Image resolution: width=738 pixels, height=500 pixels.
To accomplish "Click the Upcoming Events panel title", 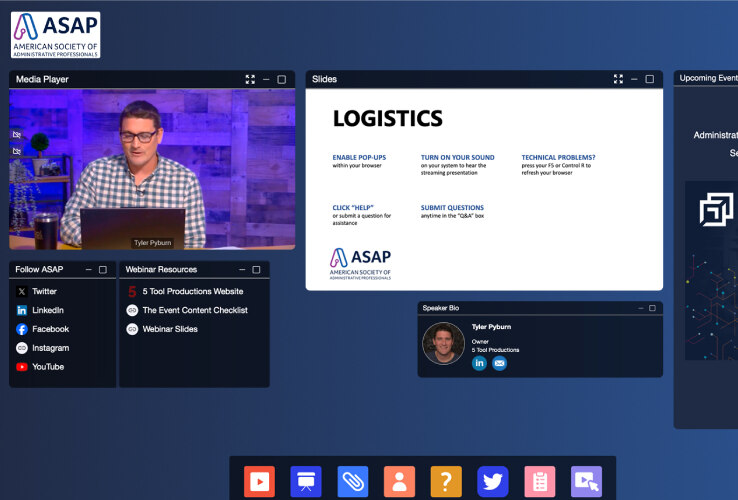I will tap(708, 78).
